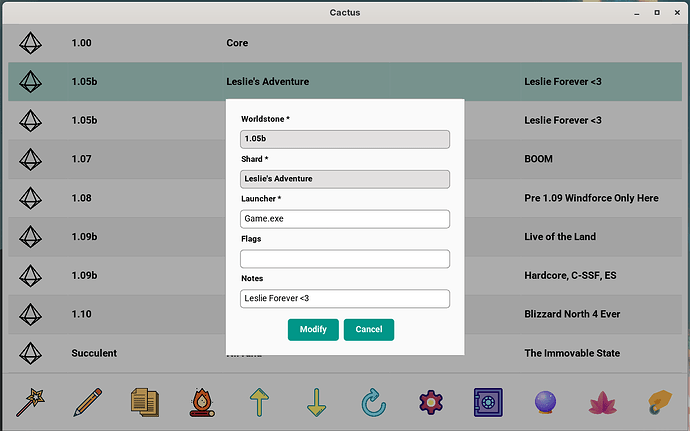Click the campfire icon in toolbar
The height and width of the screenshot is (431, 690).
[x=202, y=402]
